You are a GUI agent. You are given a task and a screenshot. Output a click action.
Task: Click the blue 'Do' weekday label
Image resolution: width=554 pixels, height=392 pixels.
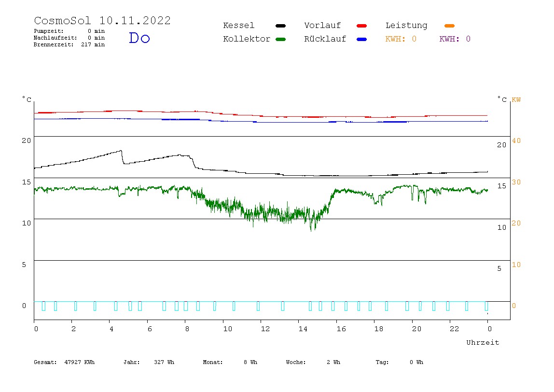(139, 38)
